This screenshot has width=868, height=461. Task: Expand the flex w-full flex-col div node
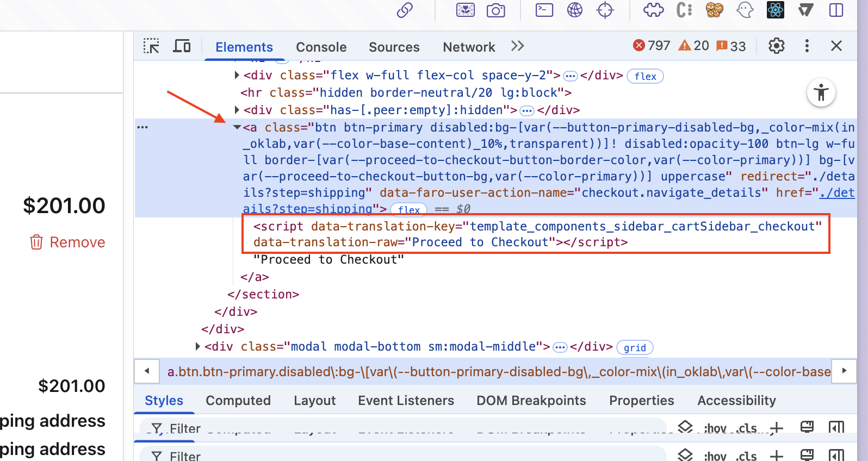[x=237, y=75]
